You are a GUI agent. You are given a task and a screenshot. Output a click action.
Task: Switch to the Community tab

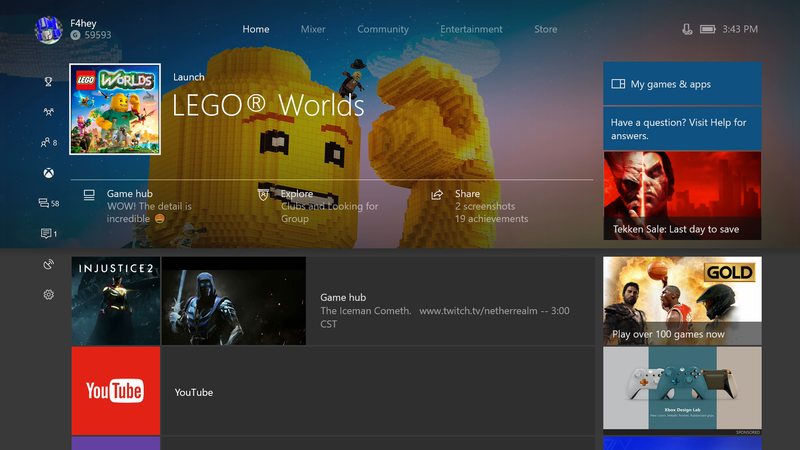pos(383,29)
